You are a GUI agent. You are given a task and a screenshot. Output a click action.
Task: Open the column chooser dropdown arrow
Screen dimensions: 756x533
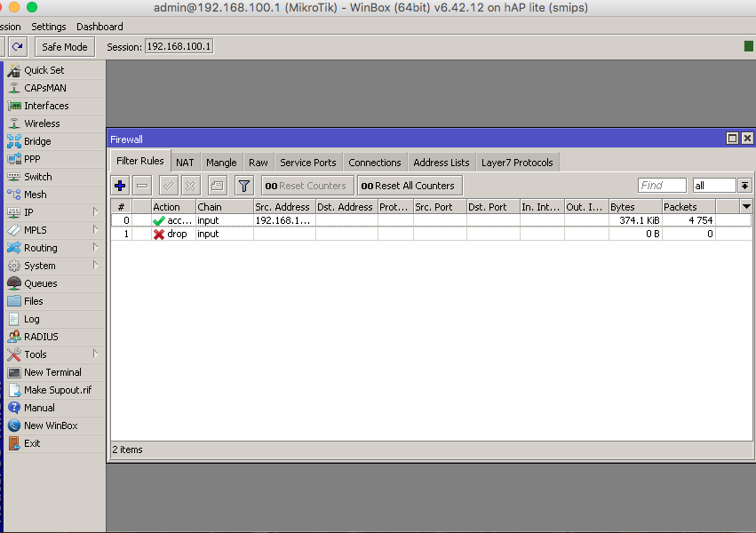tap(746, 207)
